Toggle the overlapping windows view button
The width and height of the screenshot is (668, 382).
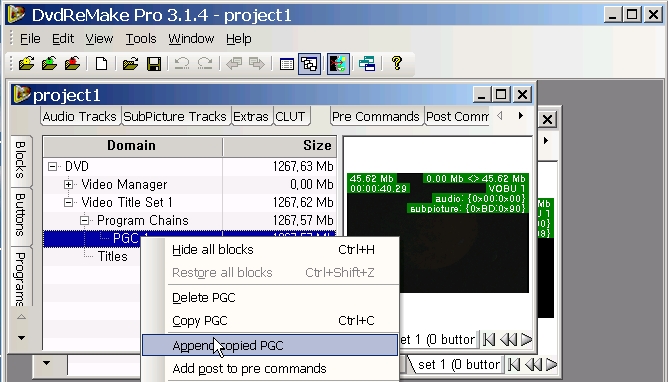[x=309, y=64]
